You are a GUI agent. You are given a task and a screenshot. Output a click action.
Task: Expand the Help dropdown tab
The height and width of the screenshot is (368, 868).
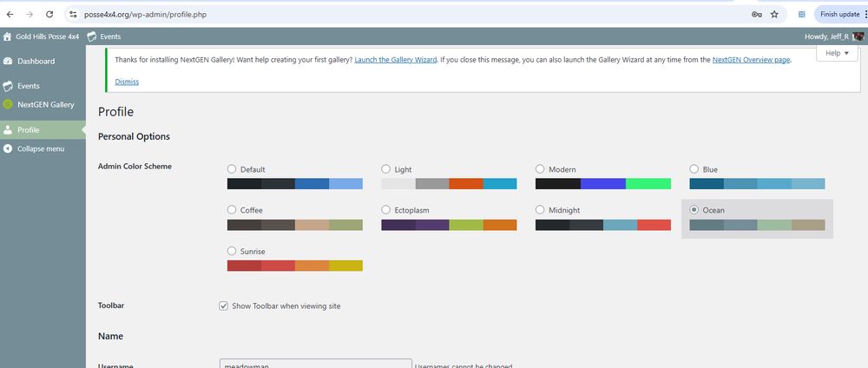pyautogui.click(x=837, y=53)
